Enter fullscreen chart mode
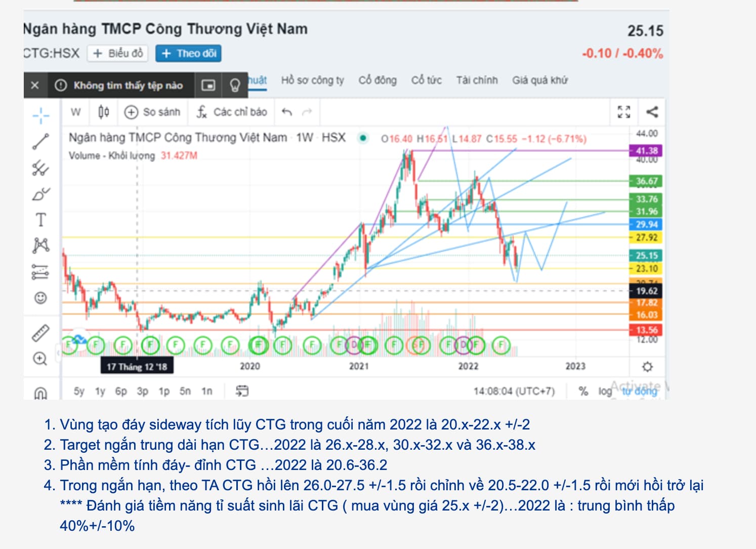 pos(624,112)
